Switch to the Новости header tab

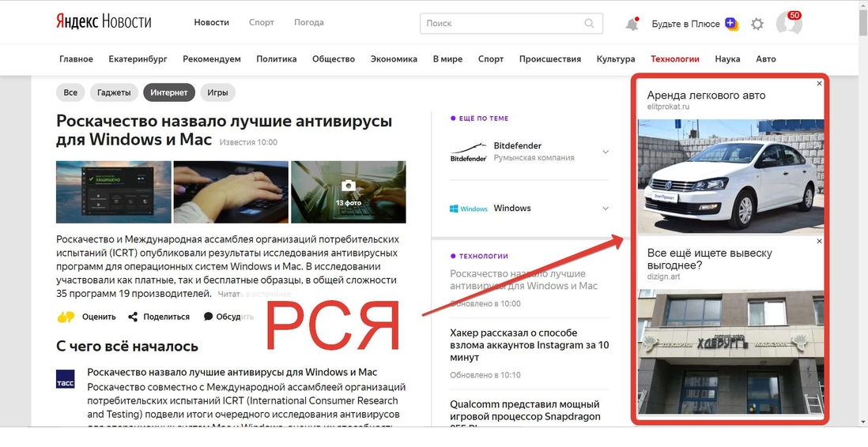click(x=211, y=23)
